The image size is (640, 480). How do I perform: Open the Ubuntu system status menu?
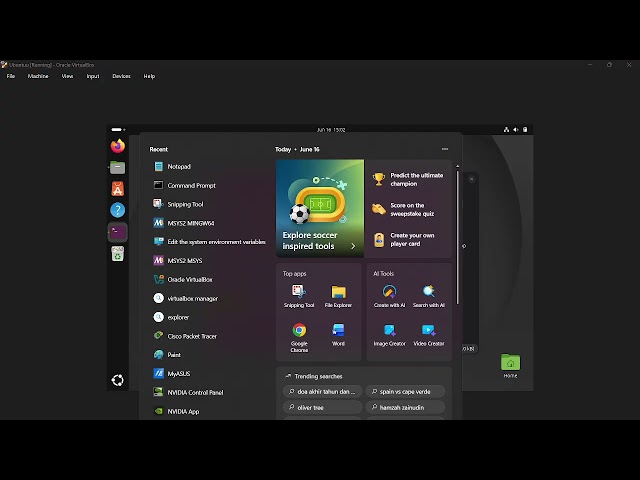(516, 129)
